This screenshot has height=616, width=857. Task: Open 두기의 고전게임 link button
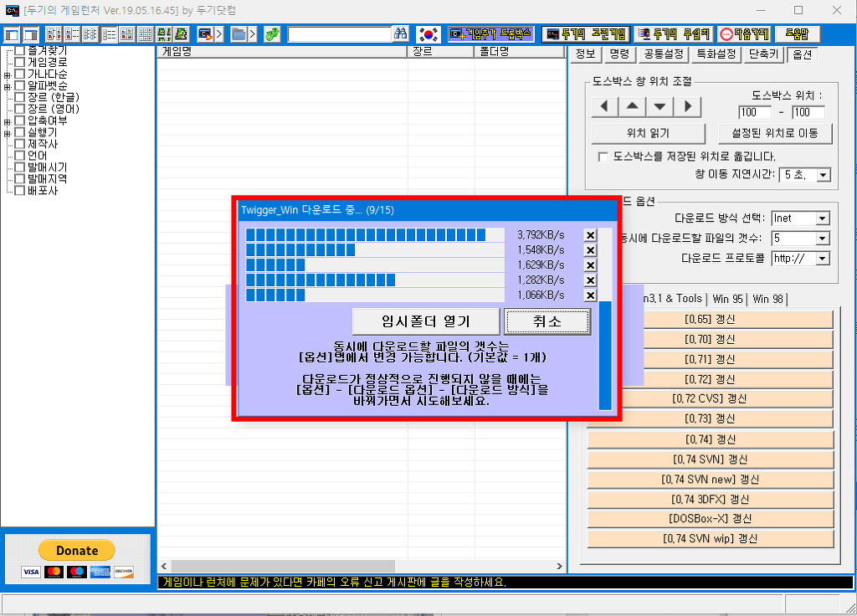(x=586, y=34)
